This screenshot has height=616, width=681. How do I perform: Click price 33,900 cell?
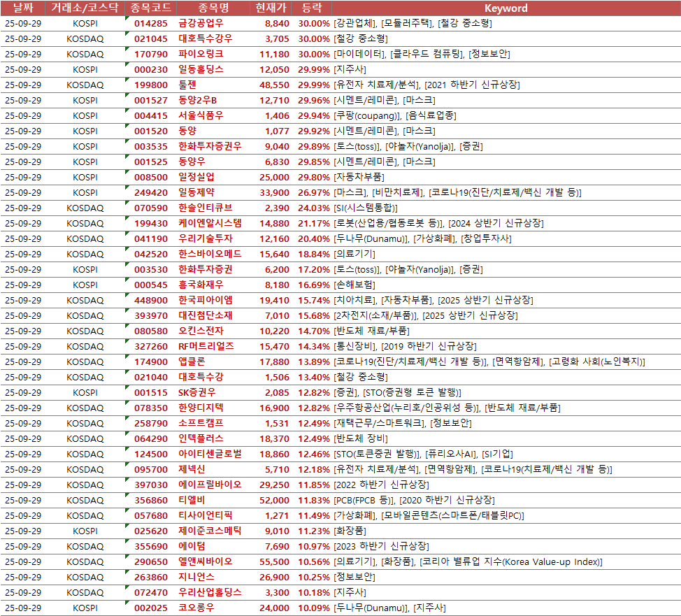click(274, 192)
